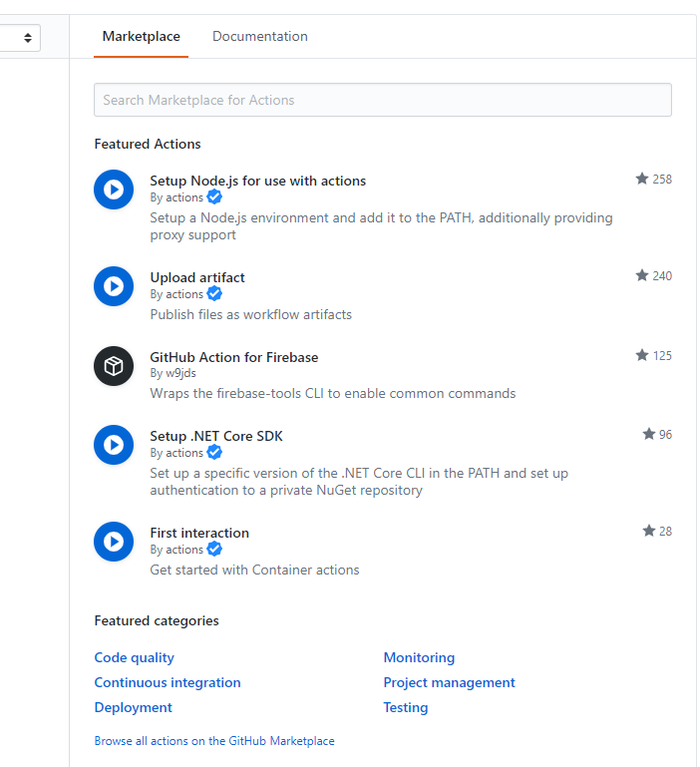Switch to the Documentation tab
Screen dimensions: 700x767
point(259,36)
